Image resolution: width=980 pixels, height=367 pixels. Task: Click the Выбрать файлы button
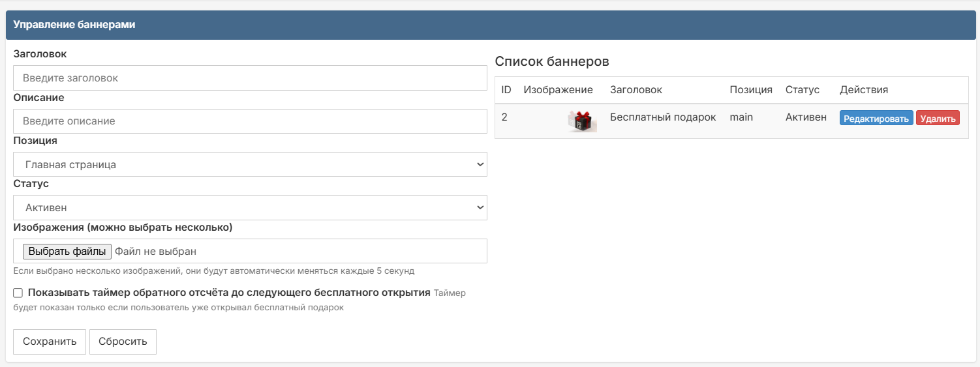tap(67, 251)
